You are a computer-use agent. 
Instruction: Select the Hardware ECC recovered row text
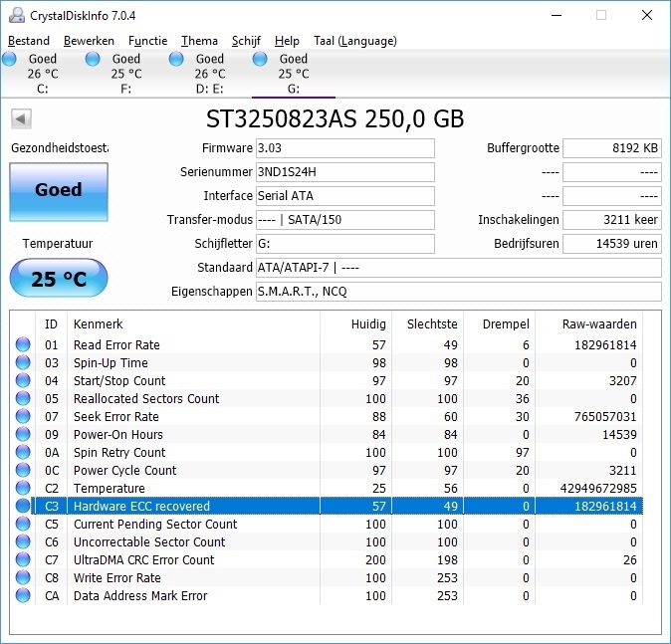pyautogui.click(x=141, y=507)
